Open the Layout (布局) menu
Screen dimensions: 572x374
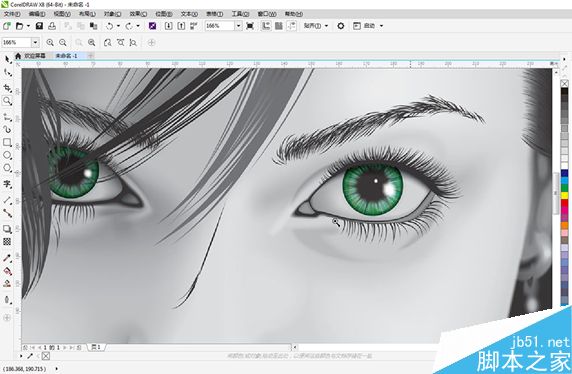tap(87, 14)
